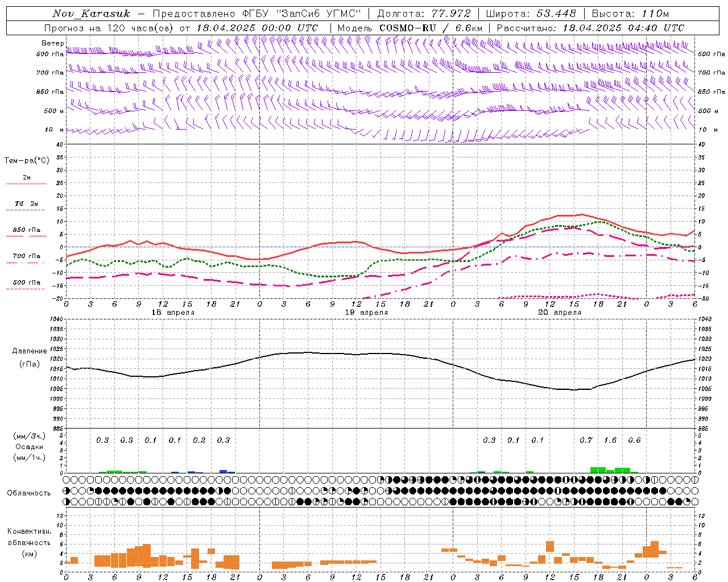728x582 pixels.
Task: Click the Осадки precipitation label
Action: (29, 447)
